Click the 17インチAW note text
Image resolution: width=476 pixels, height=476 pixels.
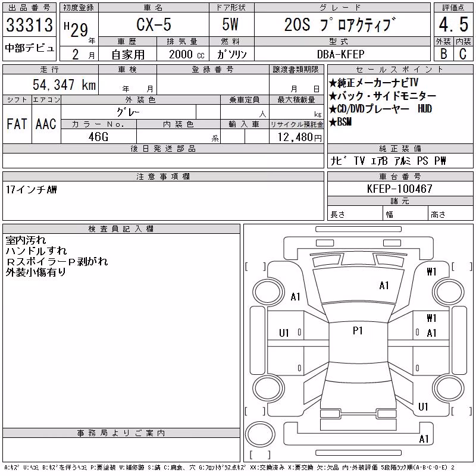point(32,190)
